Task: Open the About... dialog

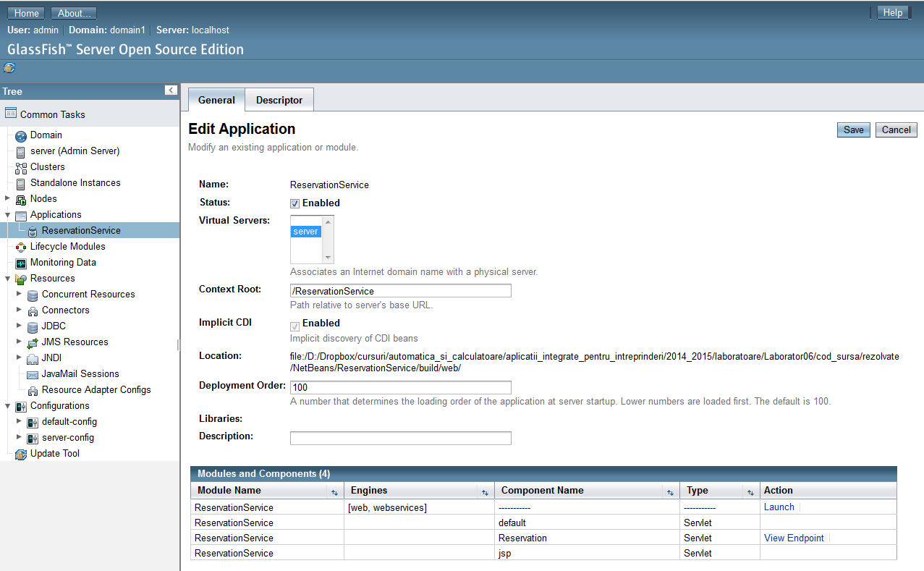Action: tap(75, 13)
